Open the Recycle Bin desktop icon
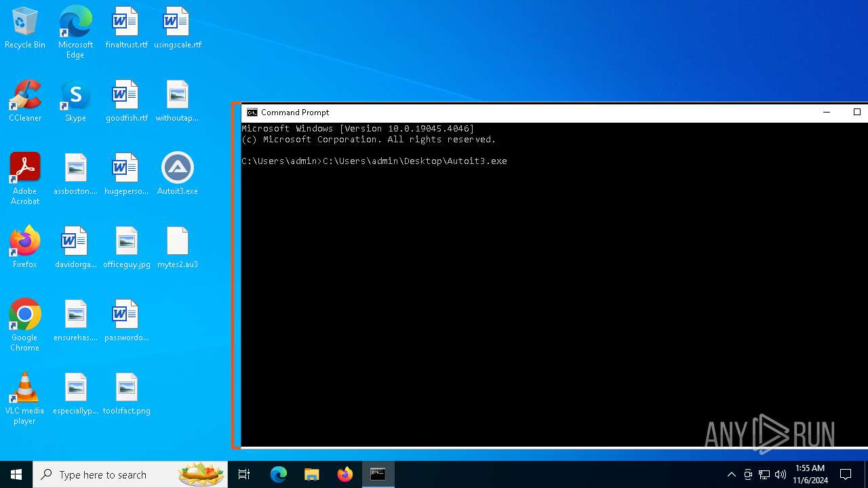The width and height of the screenshot is (868, 488). click(x=25, y=28)
